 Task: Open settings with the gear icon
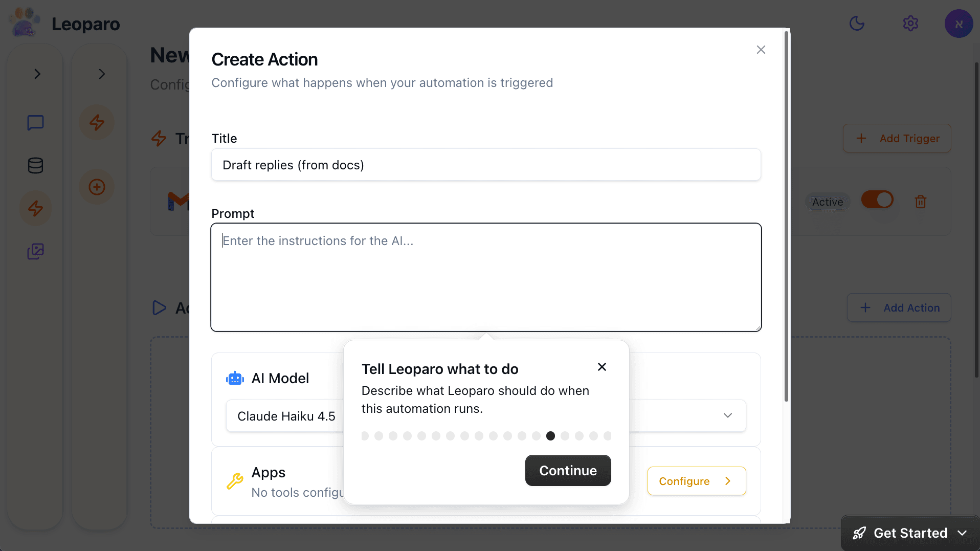click(910, 24)
